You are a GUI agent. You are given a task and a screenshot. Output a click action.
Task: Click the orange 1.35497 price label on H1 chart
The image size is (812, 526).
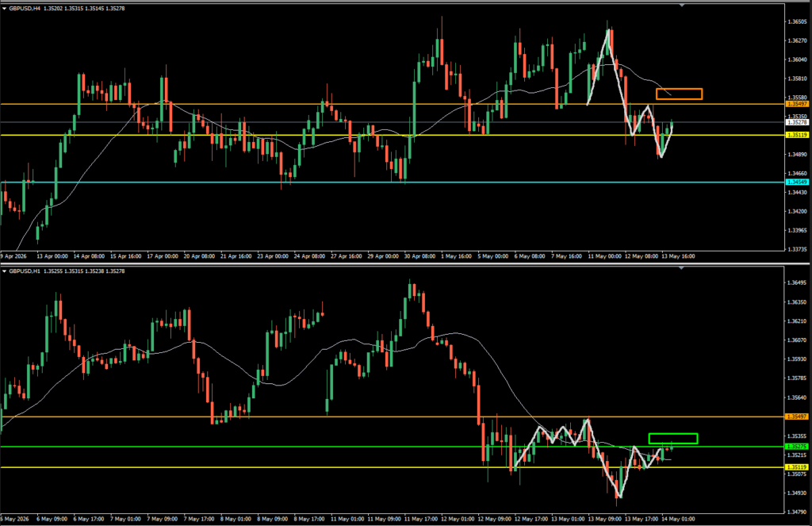798,417
